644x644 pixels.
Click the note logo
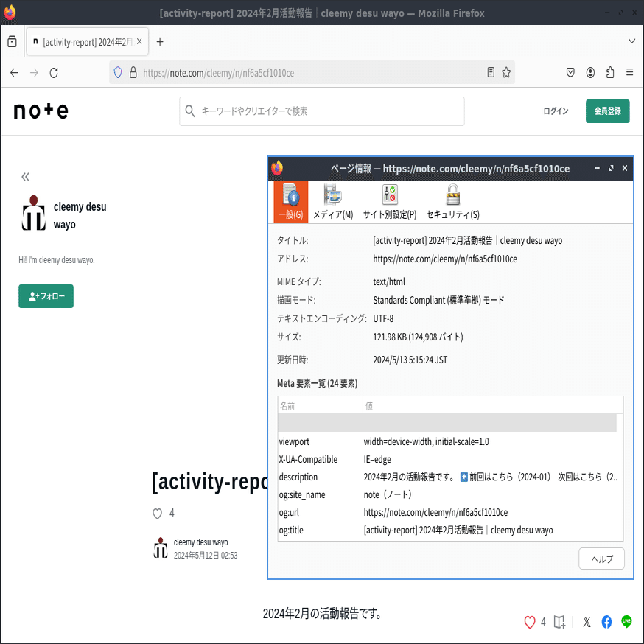tap(41, 111)
